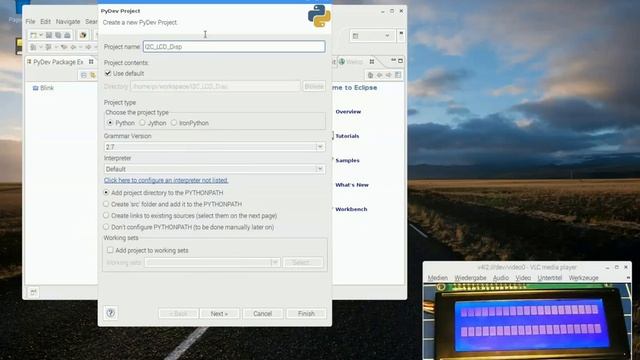
Task: Open the Untertitel menu in VLC
Action: (549, 278)
